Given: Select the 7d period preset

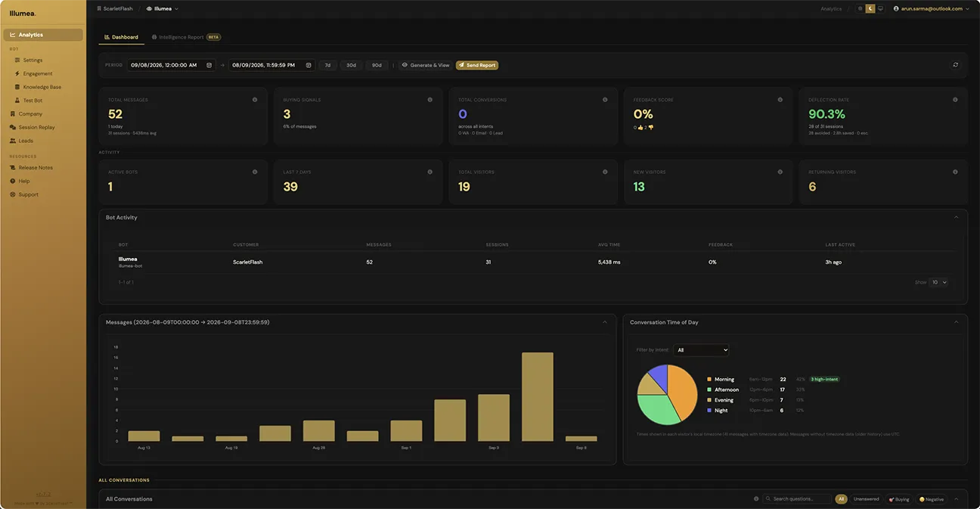Looking at the screenshot, I should 327,65.
